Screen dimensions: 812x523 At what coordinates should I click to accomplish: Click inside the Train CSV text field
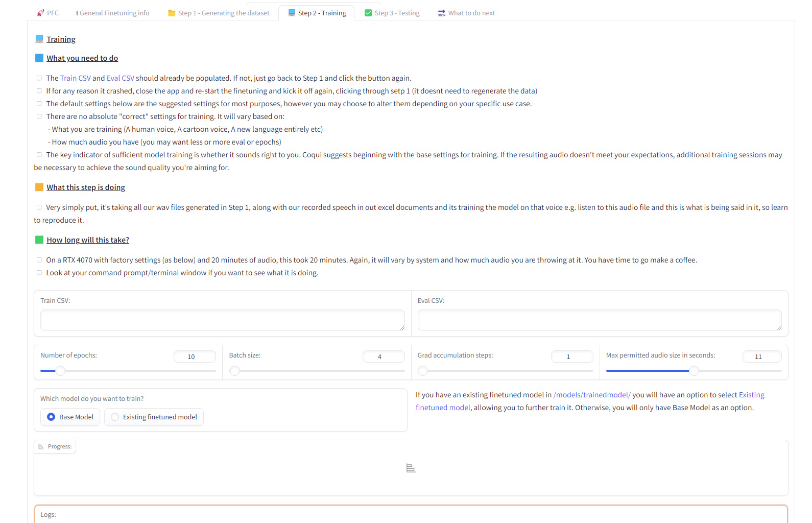(223, 320)
